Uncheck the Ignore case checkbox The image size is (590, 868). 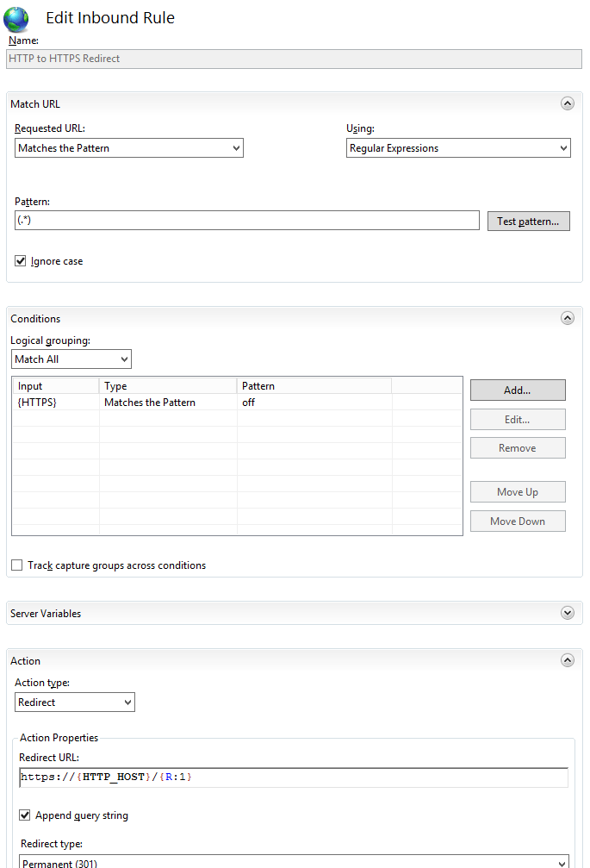pyautogui.click(x=21, y=261)
